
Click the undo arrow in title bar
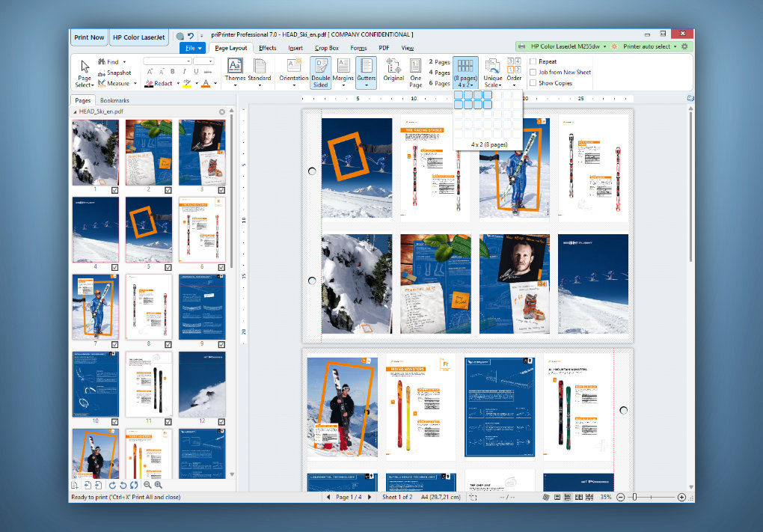tap(191, 36)
